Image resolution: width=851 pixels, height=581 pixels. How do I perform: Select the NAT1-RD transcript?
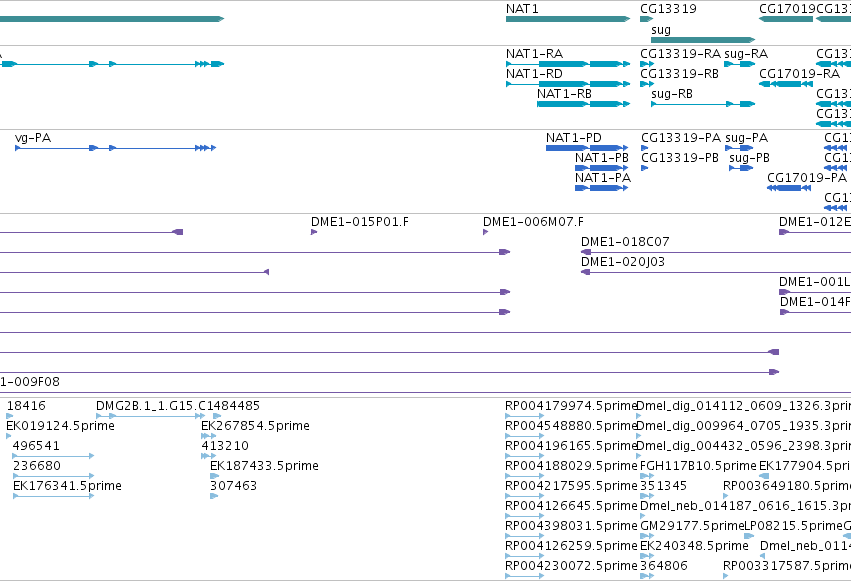pos(568,84)
